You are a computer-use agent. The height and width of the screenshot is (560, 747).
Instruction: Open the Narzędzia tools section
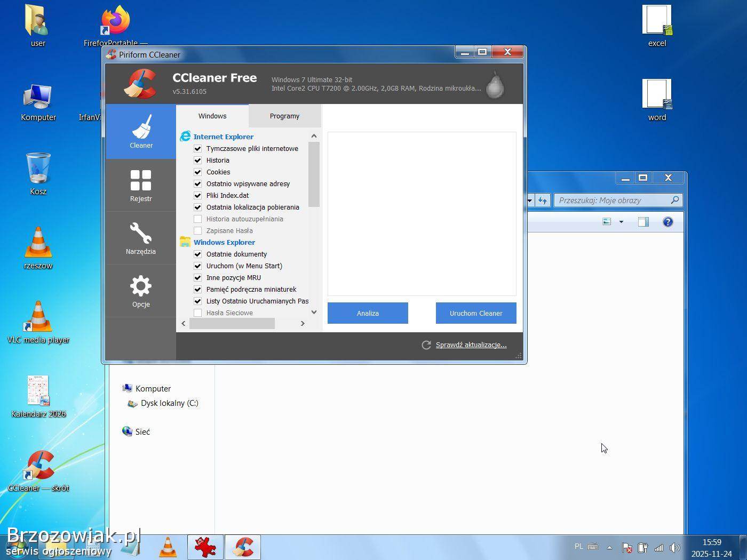pos(141,238)
